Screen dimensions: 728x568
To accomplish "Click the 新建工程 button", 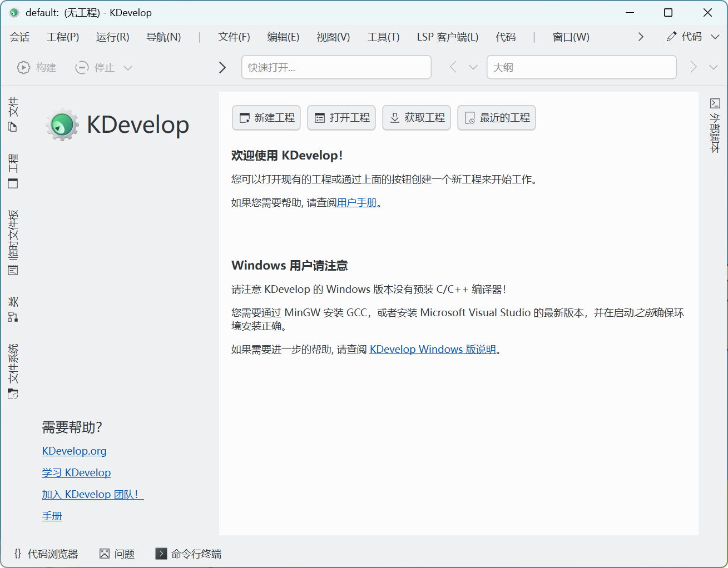I will (x=266, y=117).
